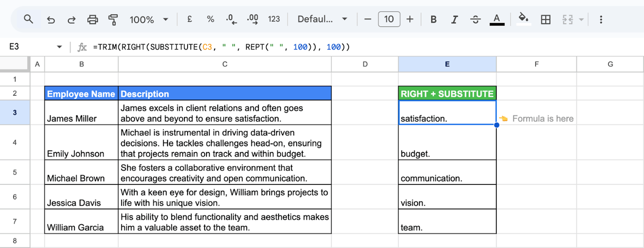The width and height of the screenshot is (644, 248).
Task: Select the Michael Brown cell
Action: [82, 172]
